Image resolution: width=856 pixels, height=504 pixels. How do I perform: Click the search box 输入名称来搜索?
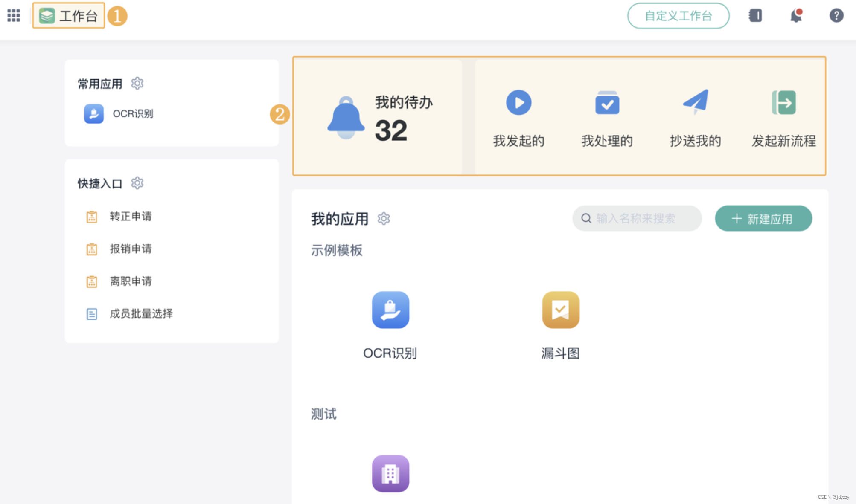pos(637,219)
